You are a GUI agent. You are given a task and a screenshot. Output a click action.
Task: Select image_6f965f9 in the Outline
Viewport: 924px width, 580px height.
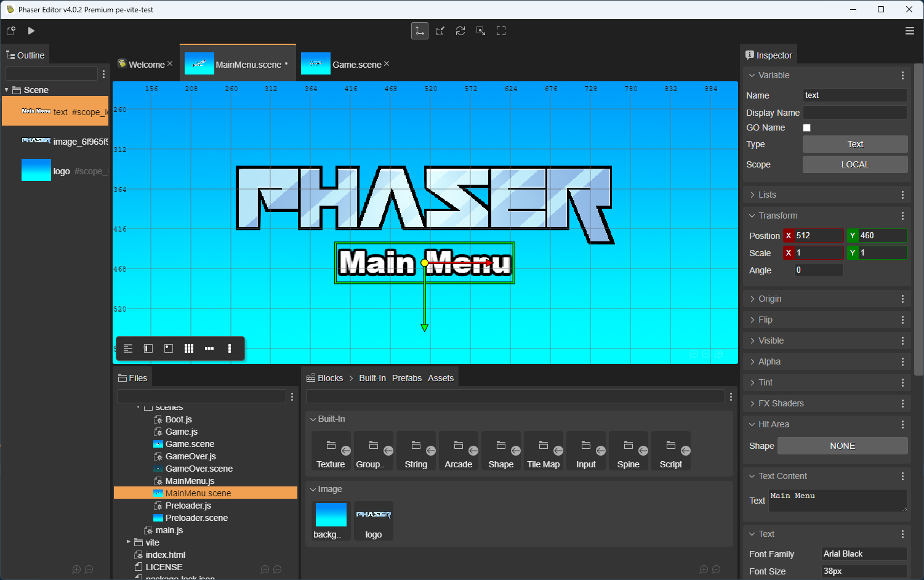pyautogui.click(x=55, y=141)
